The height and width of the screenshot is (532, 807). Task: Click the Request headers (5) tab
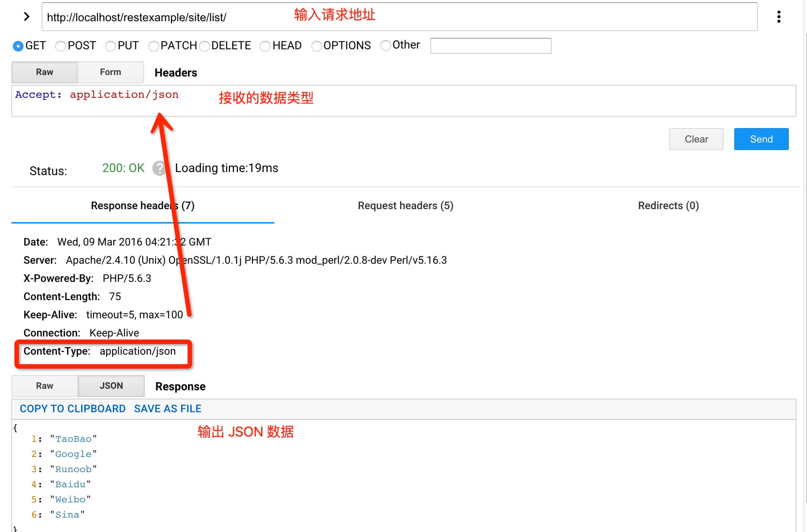coord(405,205)
